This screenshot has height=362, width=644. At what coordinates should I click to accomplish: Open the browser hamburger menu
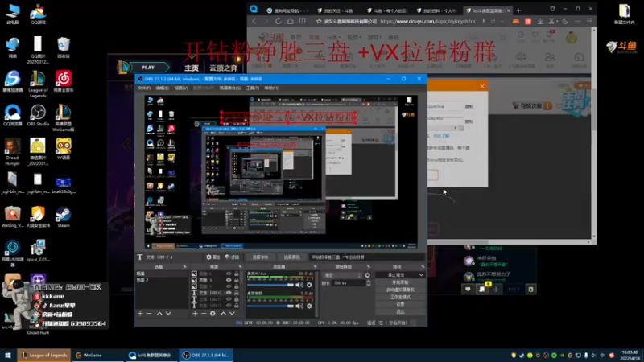pyautogui.click(x=589, y=22)
